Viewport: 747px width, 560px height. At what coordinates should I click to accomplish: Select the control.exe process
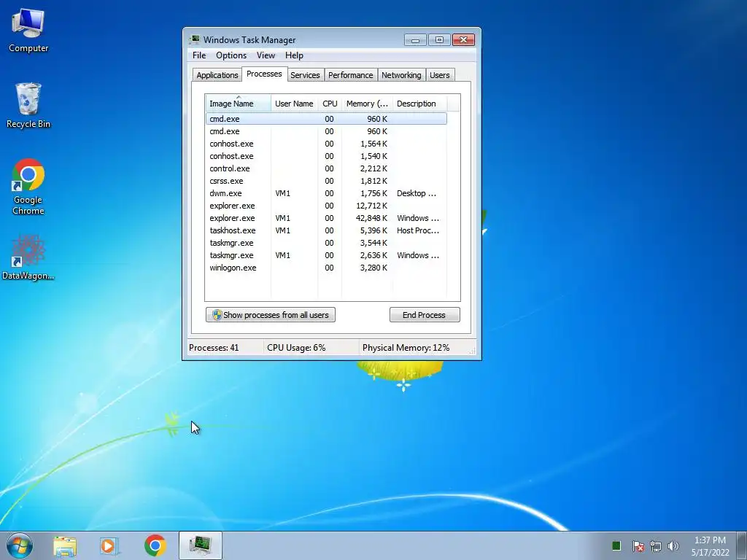click(326, 168)
